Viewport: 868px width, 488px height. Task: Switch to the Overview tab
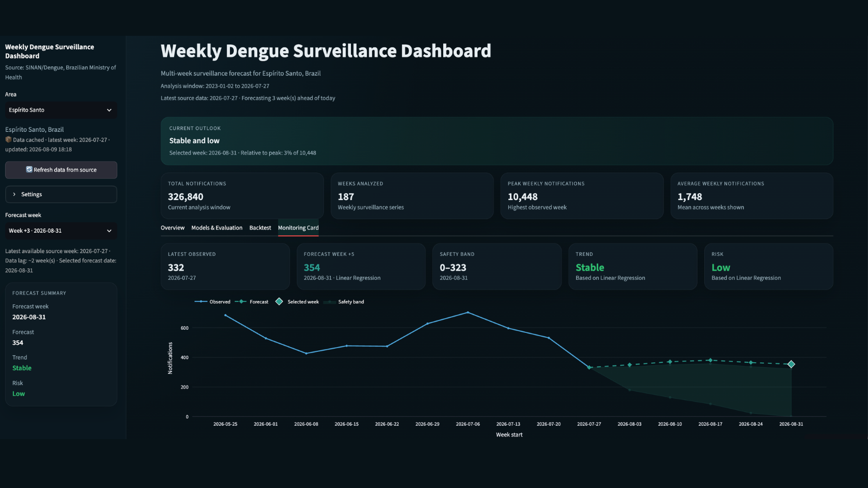click(173, 228)
